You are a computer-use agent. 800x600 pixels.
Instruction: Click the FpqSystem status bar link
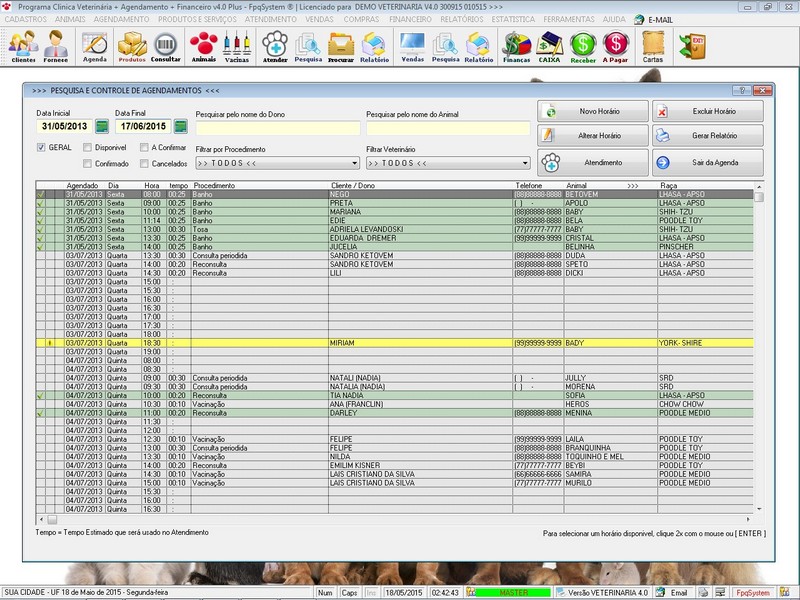pyautogui.click(x=753, y=592)
